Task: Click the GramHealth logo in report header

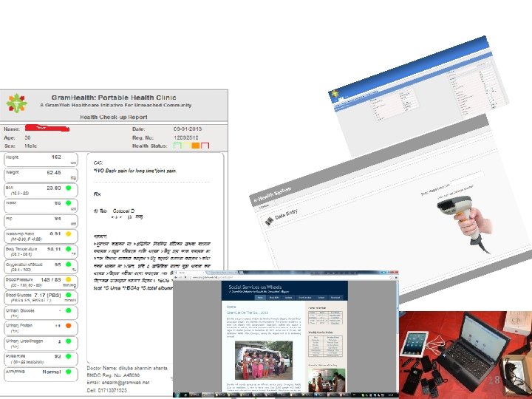Action: pyautogui.click(x=16, y=103)
